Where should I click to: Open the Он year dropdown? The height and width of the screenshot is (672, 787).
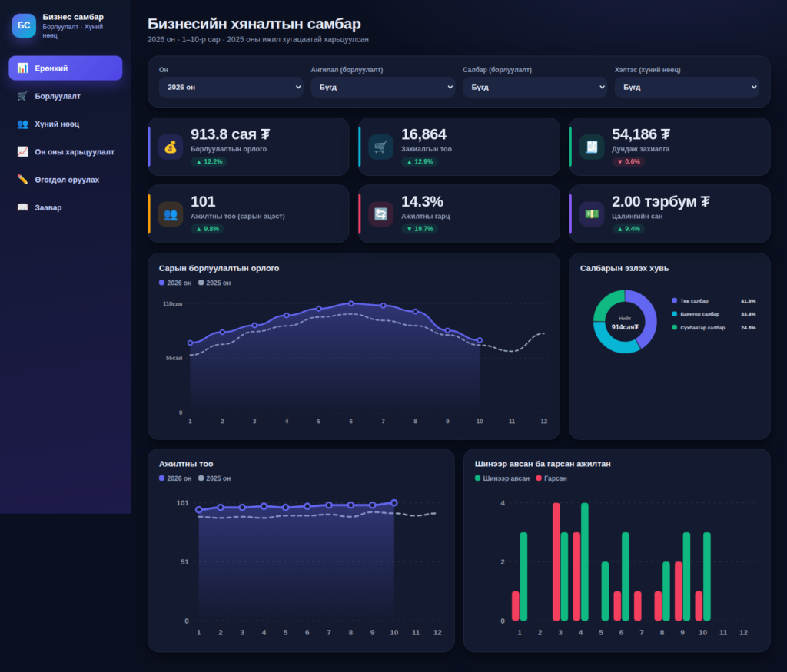[x=231, y=88]
